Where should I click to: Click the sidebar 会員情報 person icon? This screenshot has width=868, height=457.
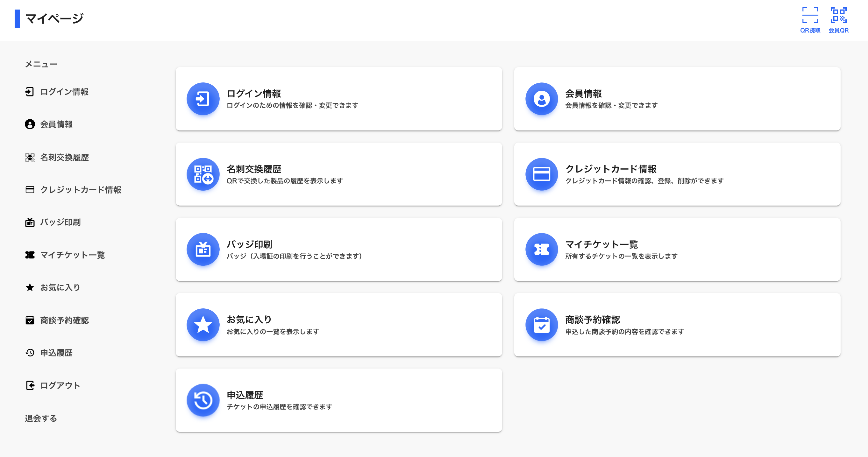tap(30, 124)
